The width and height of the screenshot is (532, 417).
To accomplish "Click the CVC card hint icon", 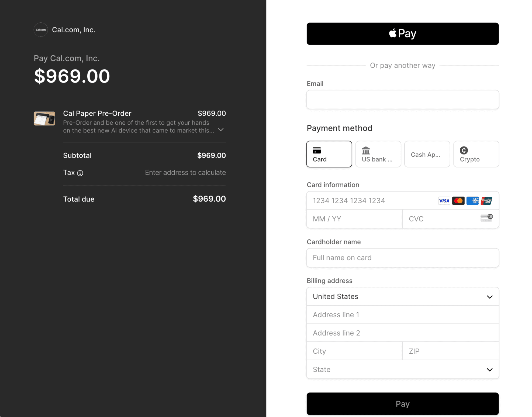I will point(486,218).
